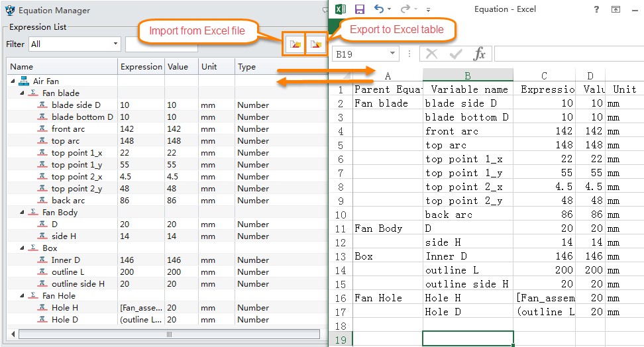Select the top point 1_x row
The image size is (644, 347).
(167, 152)
